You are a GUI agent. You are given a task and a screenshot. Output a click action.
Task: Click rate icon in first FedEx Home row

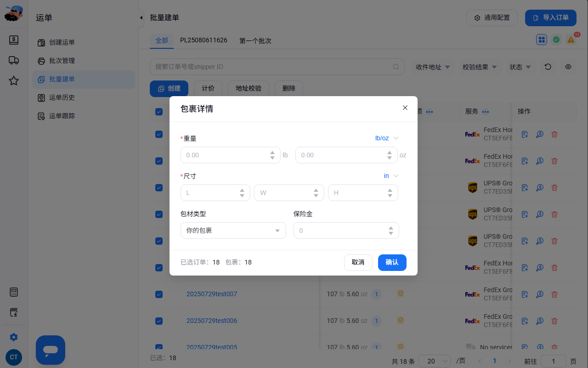pyautogui.click(x=540, y=134)
